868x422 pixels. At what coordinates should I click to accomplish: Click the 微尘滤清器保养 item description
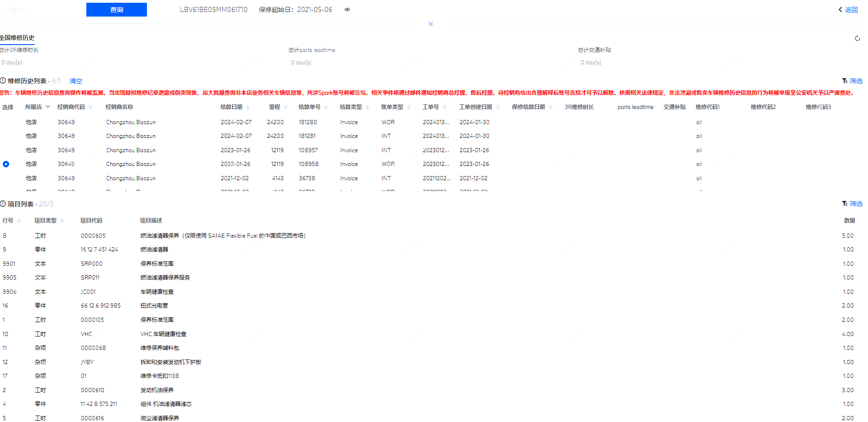click(x=160, y=418)
